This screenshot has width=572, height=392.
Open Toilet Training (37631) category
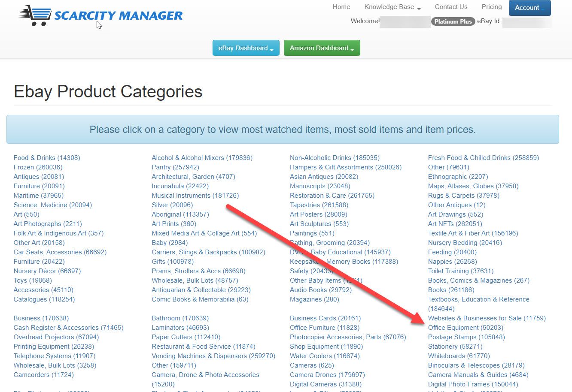click(x=461, y=271)
